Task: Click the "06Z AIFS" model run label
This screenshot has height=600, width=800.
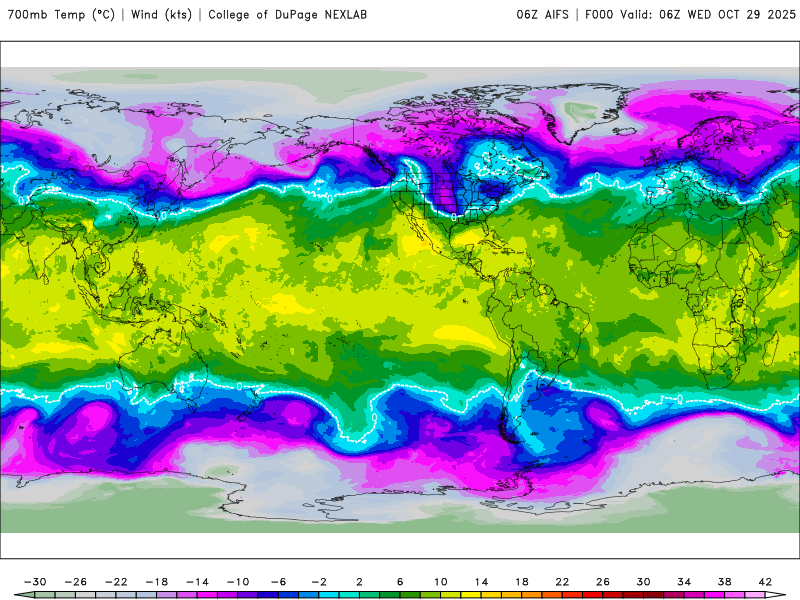Action: pos(542,15)
